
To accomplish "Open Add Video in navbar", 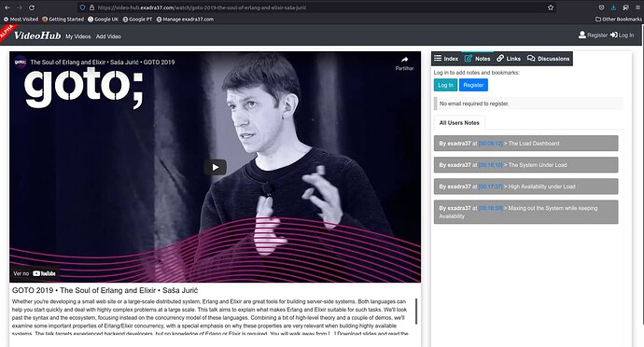I will 108,36.
